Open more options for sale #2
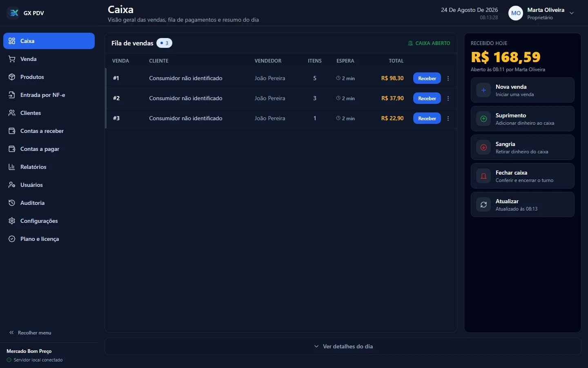Viewport: 588px width, 368px height. [448, 98]
